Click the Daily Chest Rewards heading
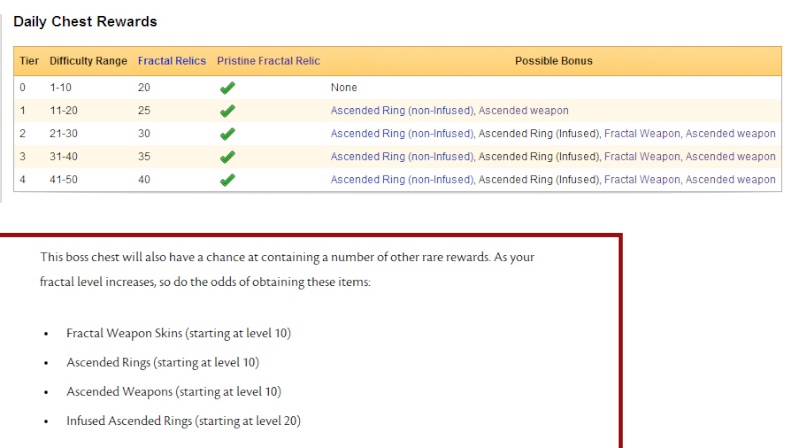Screen dimensions: 799x448 85,21
